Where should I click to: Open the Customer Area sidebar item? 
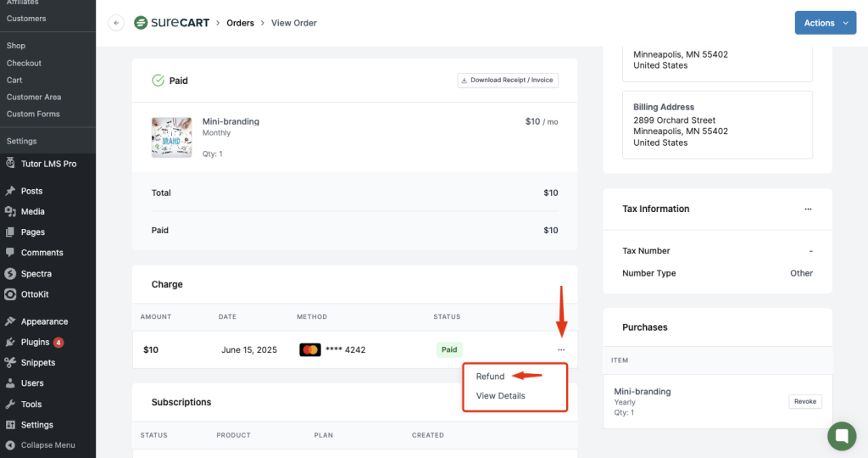pyautogui.click(x=34, y=97)
